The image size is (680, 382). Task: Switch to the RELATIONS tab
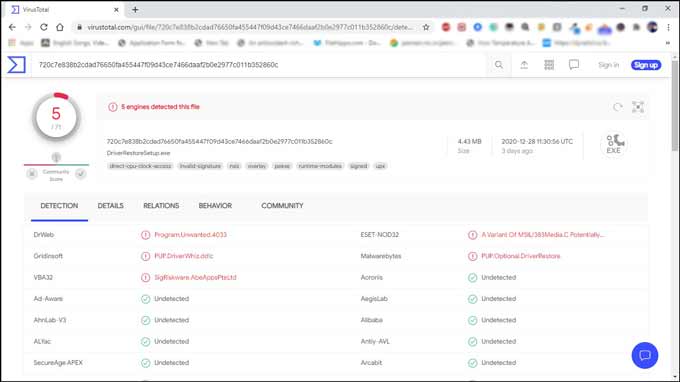(x=161, y=206)
